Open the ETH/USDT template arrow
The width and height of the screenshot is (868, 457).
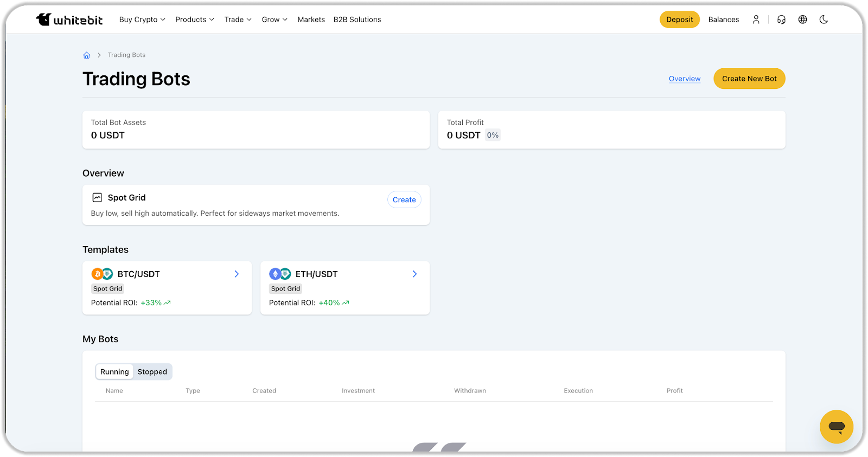coord(414,274)
